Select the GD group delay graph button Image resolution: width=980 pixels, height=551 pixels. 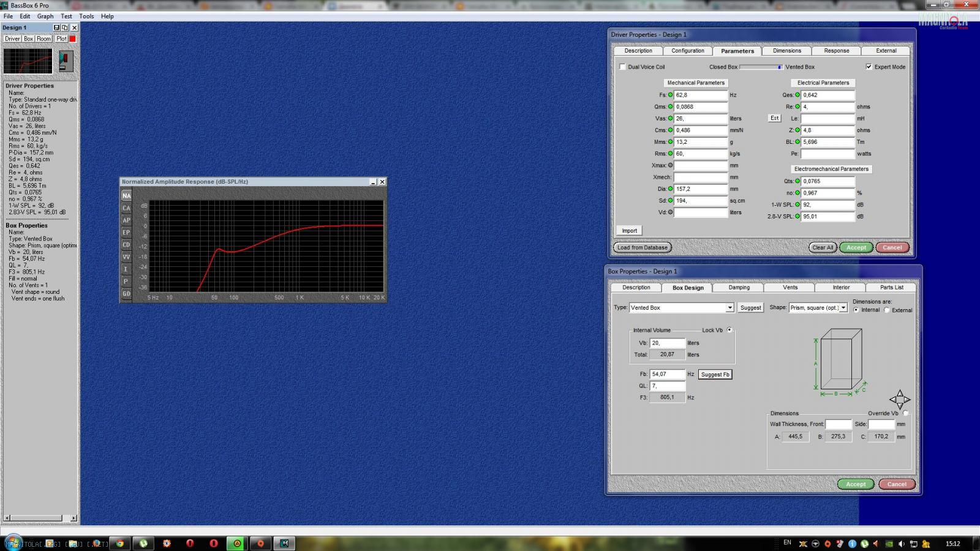tap(126, 294)
